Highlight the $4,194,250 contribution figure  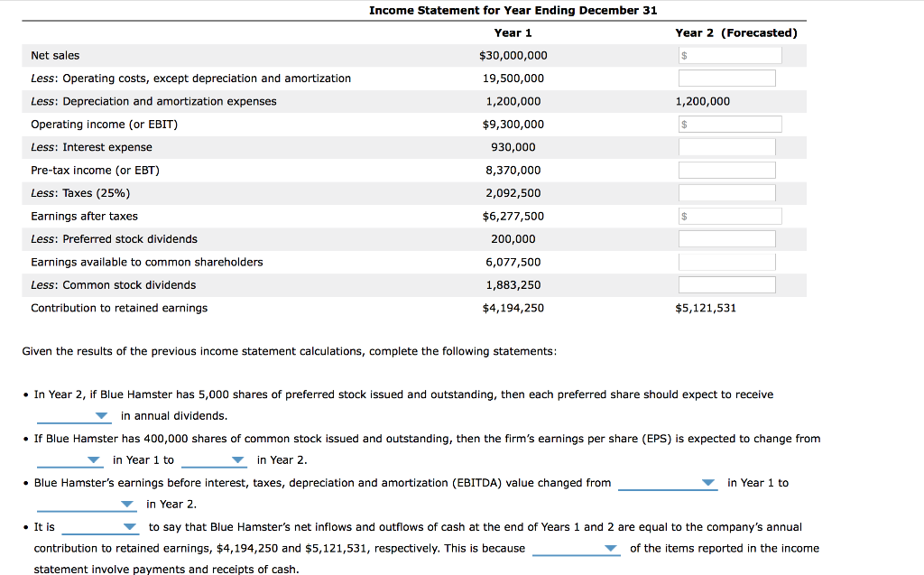513,308
